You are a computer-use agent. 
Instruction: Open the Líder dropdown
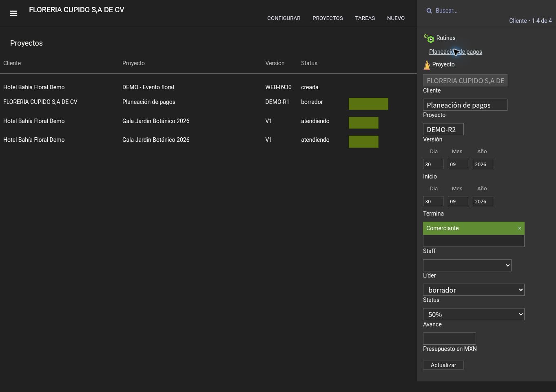[467, 265]
